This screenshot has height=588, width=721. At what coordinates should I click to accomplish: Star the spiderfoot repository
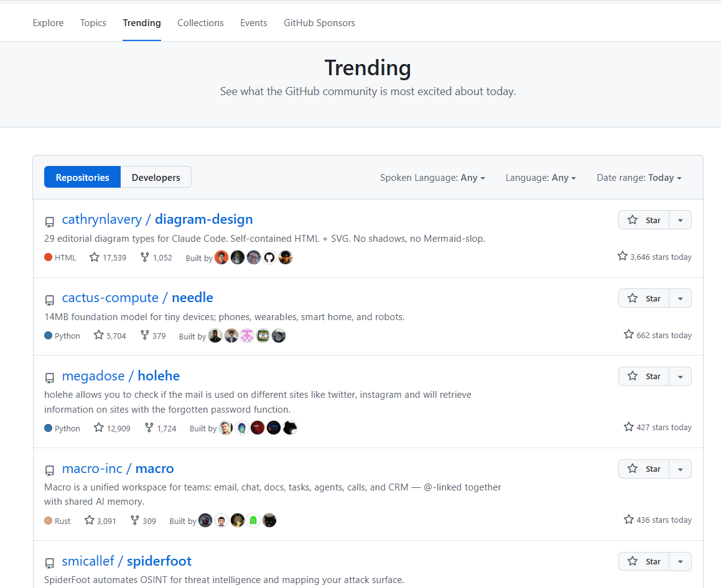(644, 561)
